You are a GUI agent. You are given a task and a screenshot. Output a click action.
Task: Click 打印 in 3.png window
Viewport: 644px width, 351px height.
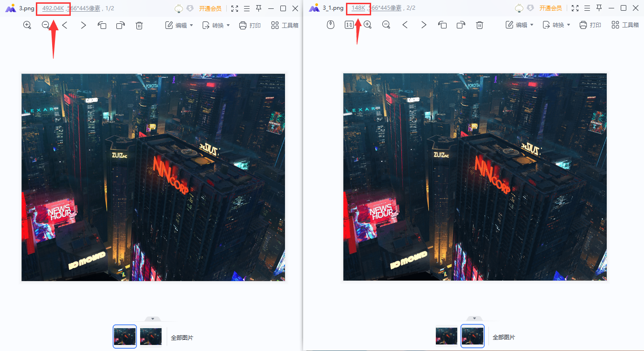click(250, 25)
